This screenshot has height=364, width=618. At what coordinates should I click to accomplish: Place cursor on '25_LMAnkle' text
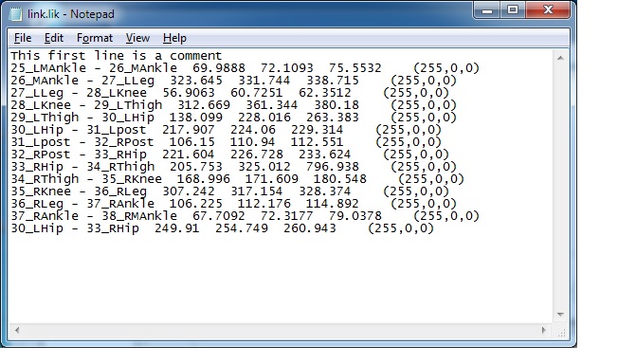pos(48,68)
